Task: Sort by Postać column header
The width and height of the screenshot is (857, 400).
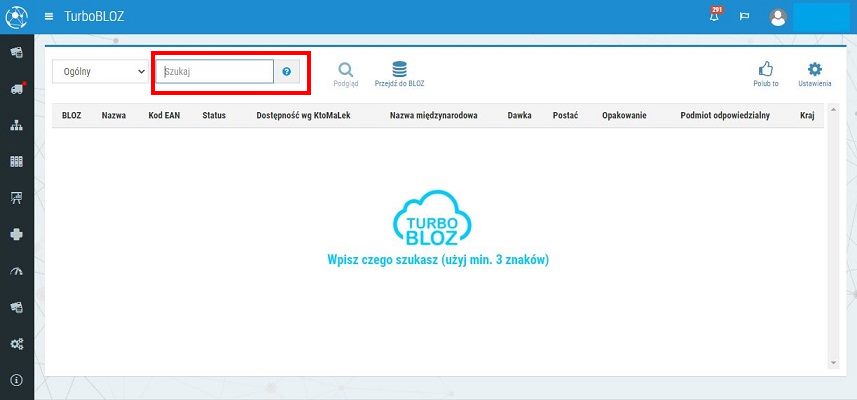Action: [x=566, y=116]
